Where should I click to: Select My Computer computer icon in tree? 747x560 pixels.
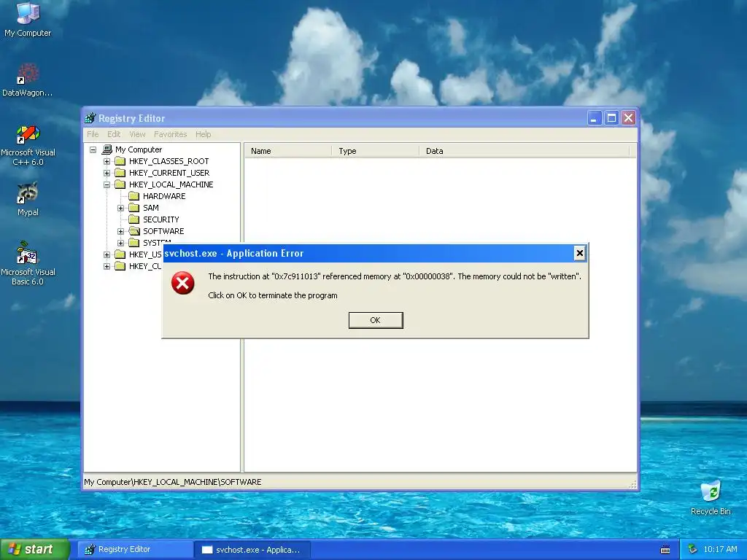tap(107, 149)
